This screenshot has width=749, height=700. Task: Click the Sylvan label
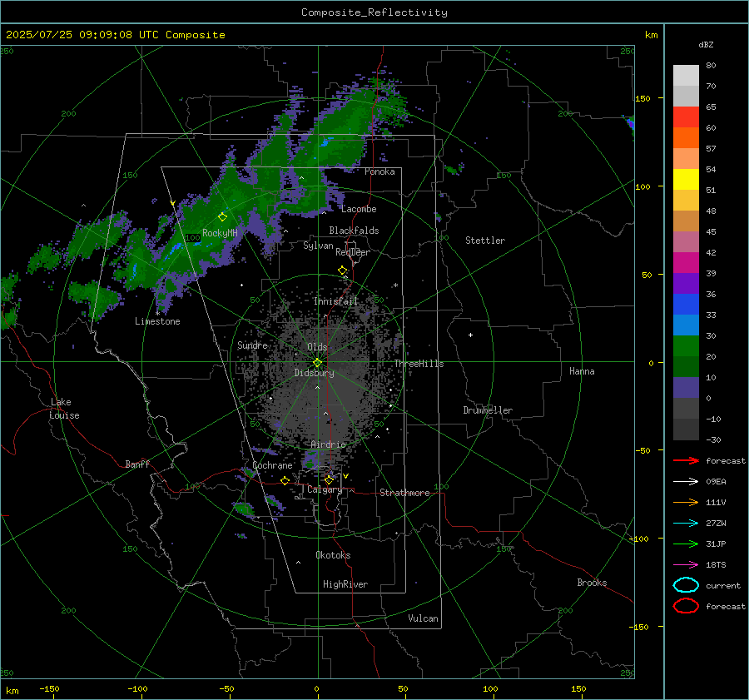pos(318,246)
